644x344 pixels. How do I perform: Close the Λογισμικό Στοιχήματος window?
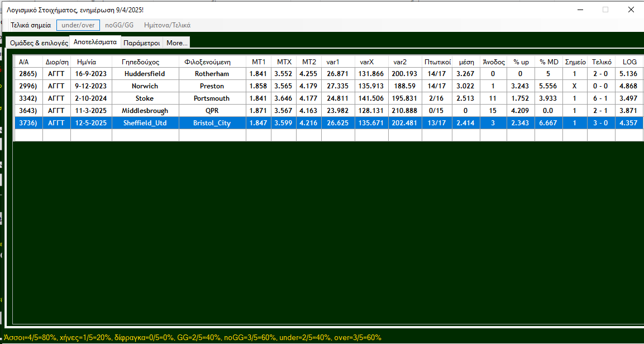(x=631, y=10)
